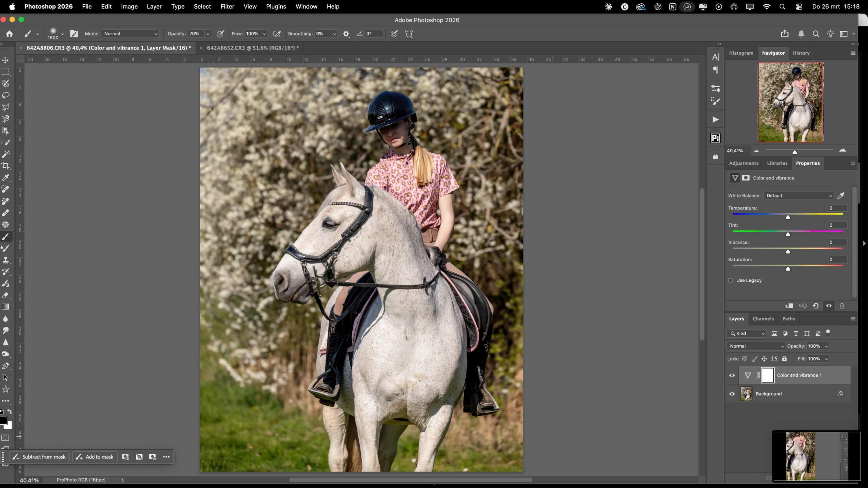Viewport: 868px width, 488px height.
Task: Click the Subtract from mask button
Action: (39, 457)
